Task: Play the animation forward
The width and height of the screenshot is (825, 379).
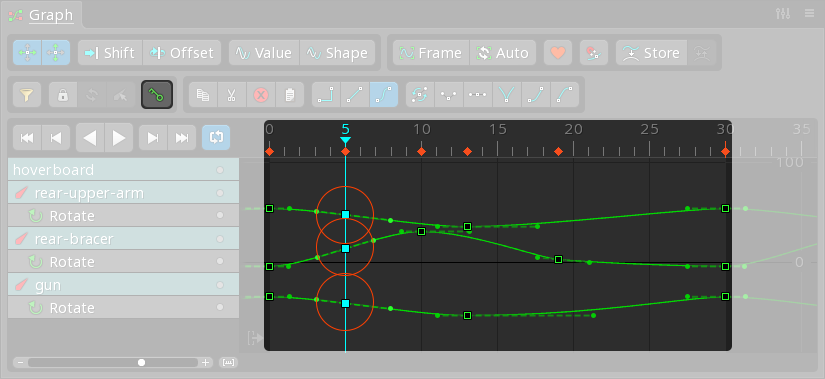Action: (119, 138)
